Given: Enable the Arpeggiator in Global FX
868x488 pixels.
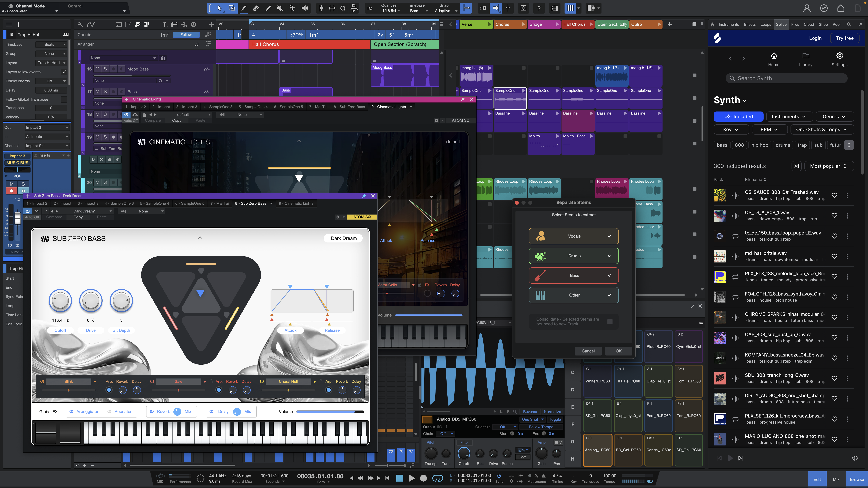Looking at the screenshot, I should [x=71, y=412].
